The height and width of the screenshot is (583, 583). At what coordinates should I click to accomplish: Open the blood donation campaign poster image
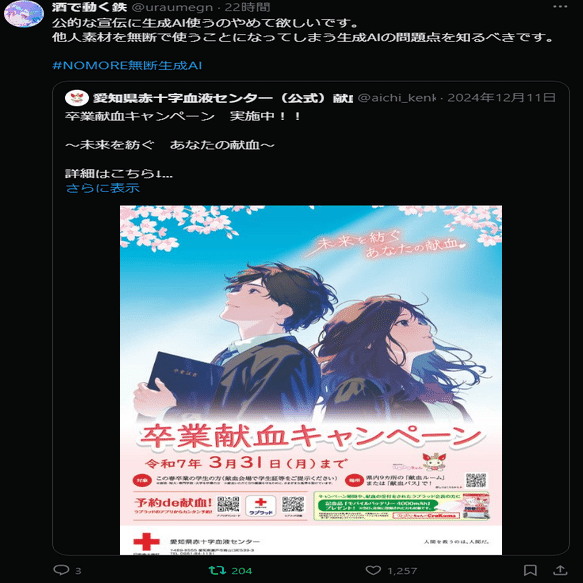tap(311, 380)
